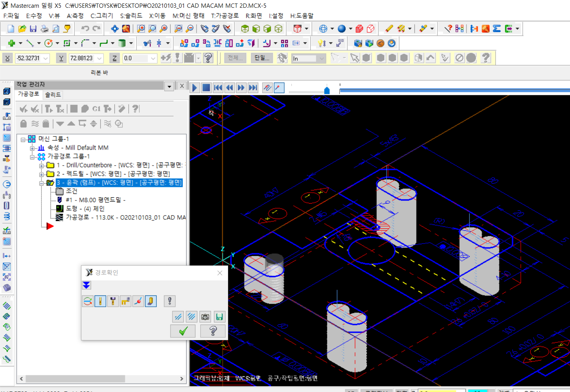Screen dimensions: 570x392
Task: Open the 'In' selection mode dropdown
Action: coord(321,59)
